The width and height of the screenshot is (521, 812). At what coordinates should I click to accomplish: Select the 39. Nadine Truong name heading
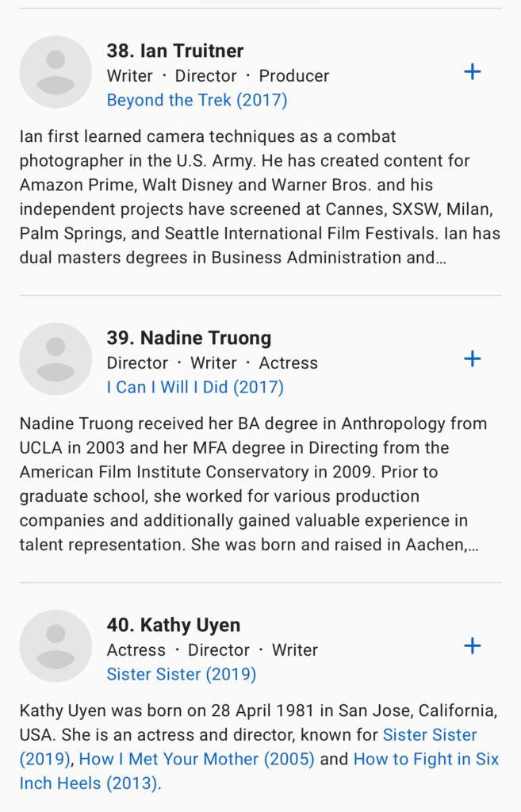click(x=189, y=338)
